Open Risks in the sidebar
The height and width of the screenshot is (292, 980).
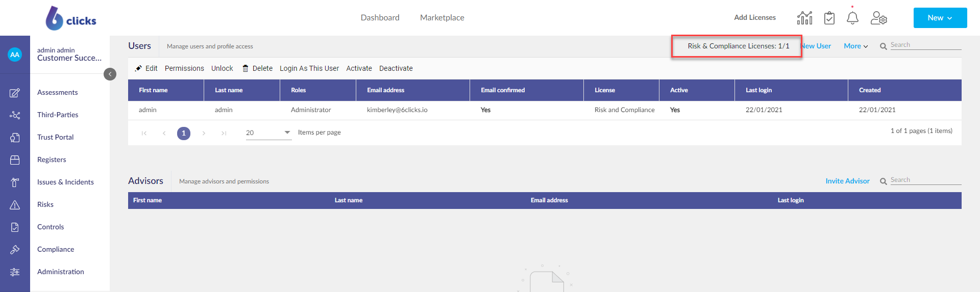[45, 204]
